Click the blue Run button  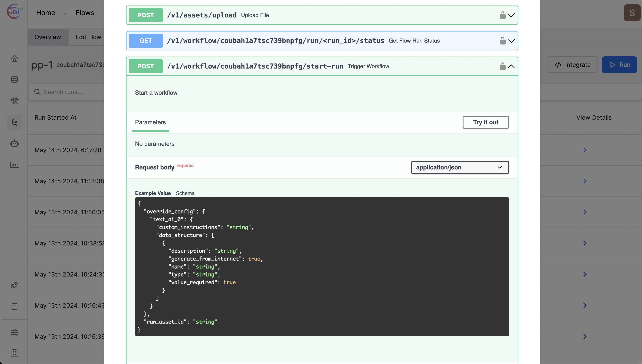619,65
